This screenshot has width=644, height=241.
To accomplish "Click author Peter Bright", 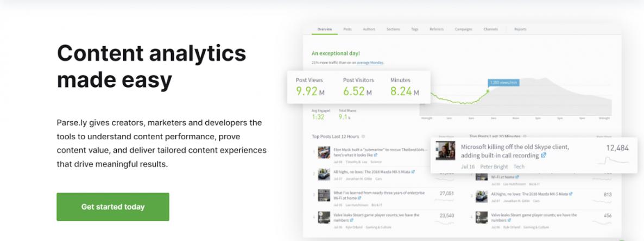I will pos(494,166).
